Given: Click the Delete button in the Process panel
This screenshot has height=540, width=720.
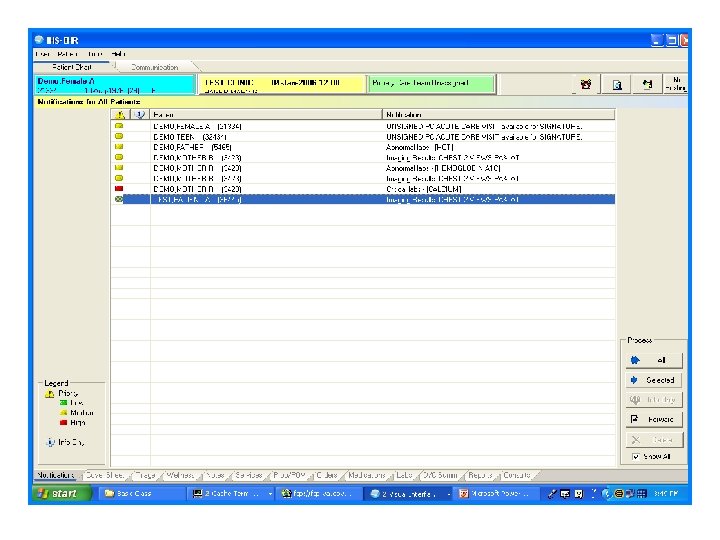Looking at the screenshot, I should (654, 440).
